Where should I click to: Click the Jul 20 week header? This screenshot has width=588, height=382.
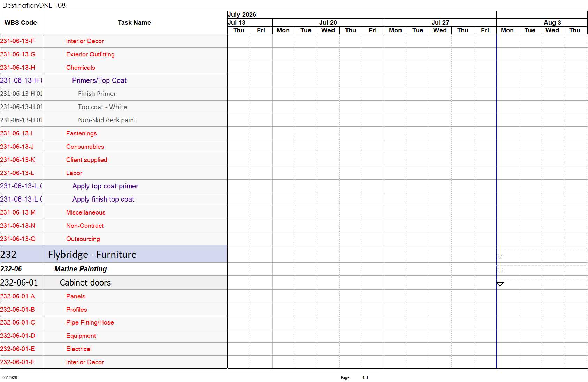click(328, 23)
